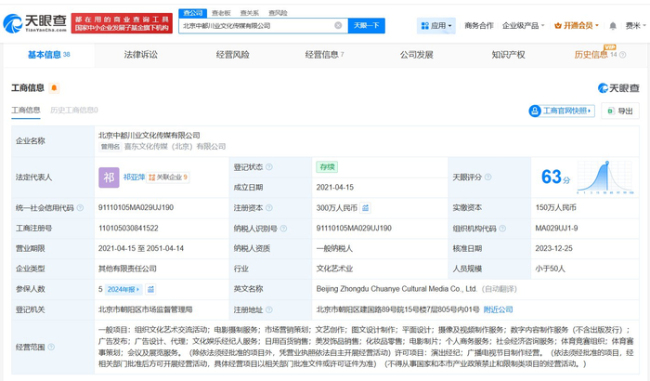Click the 文化艺术业 industry value
The height and width of the screenshot is (381, 650).
[335, 269]
